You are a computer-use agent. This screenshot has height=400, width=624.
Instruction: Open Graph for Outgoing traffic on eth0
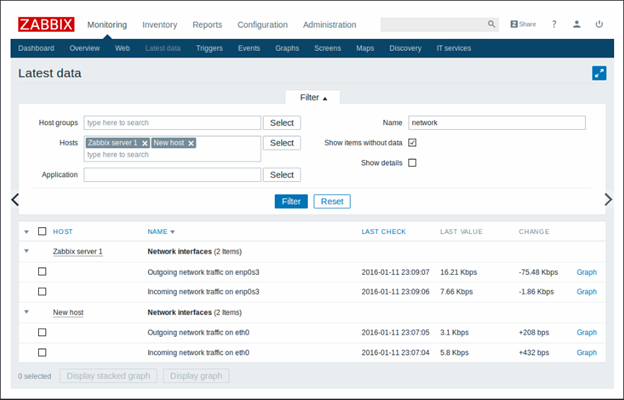(x=587, y=332)
